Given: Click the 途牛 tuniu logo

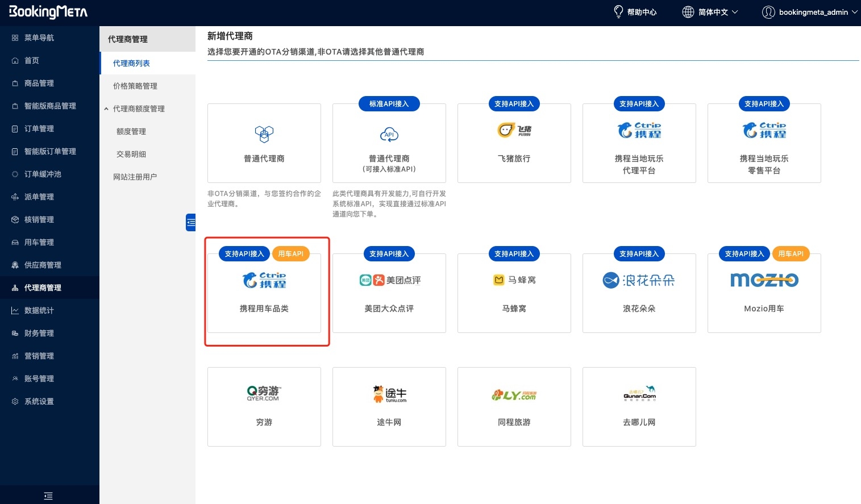Looking at the screenshot, I should pos(389,394).
